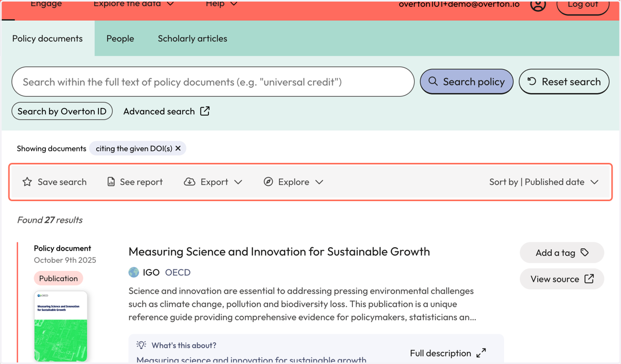This screenshot has width=621, height=364.
Task: Open the Explore the data menu
Action: [134, 4]
